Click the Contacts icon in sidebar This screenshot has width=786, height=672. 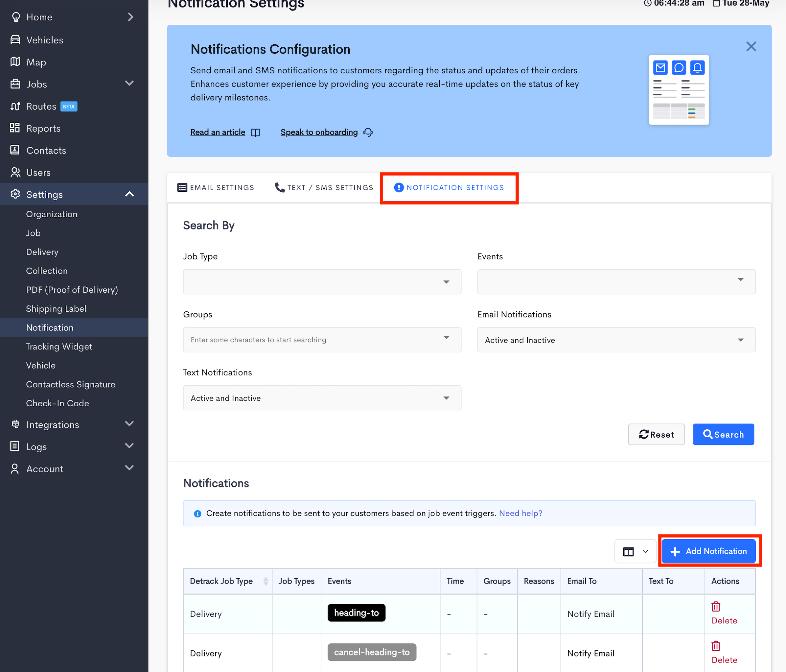point(15,150)
